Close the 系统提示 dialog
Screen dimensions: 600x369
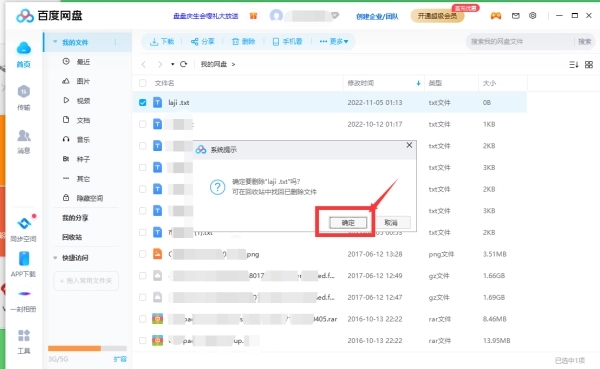coord(409,145)
